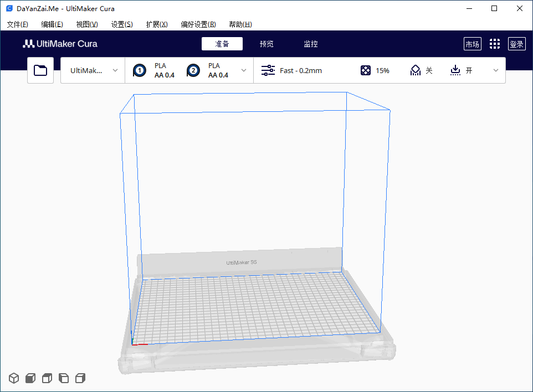Viewport: 533px width, 392px height.
Task: Expand the material configuration dropdown arrow
Action: point(244,70)
